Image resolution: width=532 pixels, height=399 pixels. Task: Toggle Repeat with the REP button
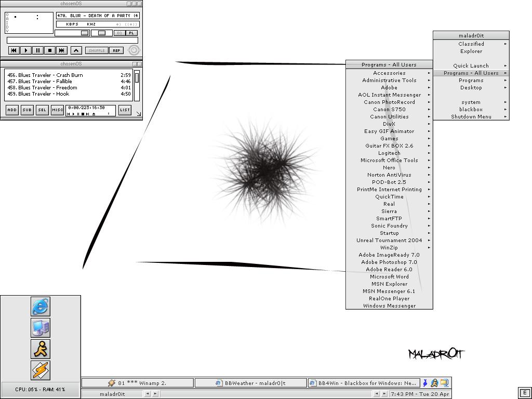[116, 50]
